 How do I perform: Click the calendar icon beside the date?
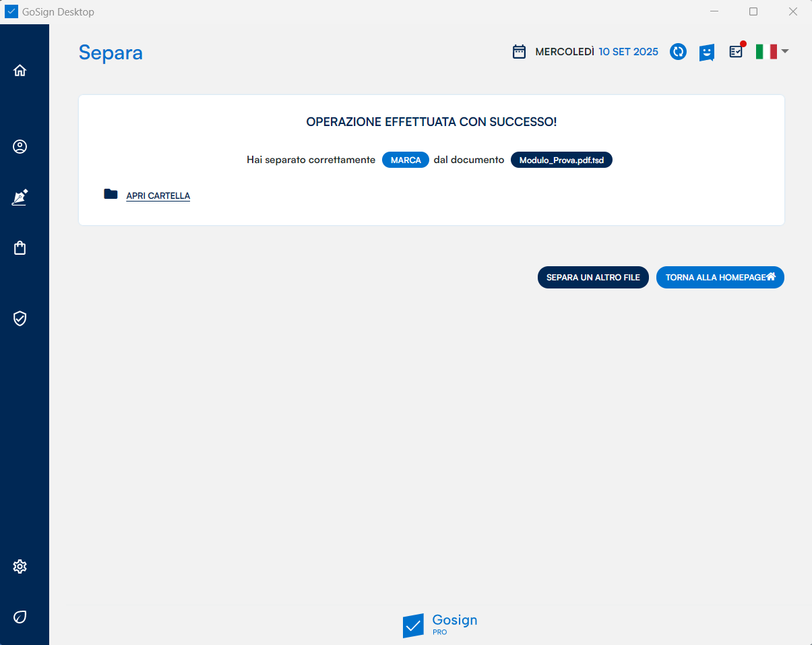point(519,52)
